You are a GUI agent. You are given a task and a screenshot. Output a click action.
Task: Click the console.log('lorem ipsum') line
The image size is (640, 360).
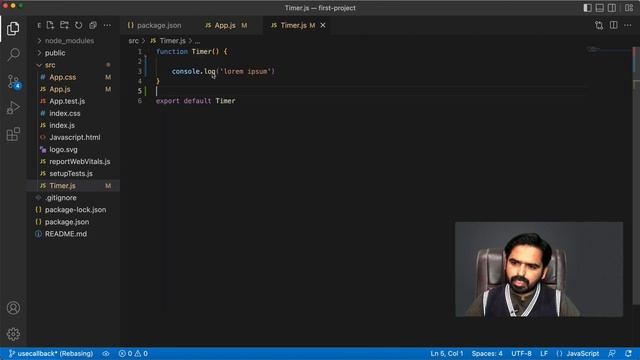[223, 71]
